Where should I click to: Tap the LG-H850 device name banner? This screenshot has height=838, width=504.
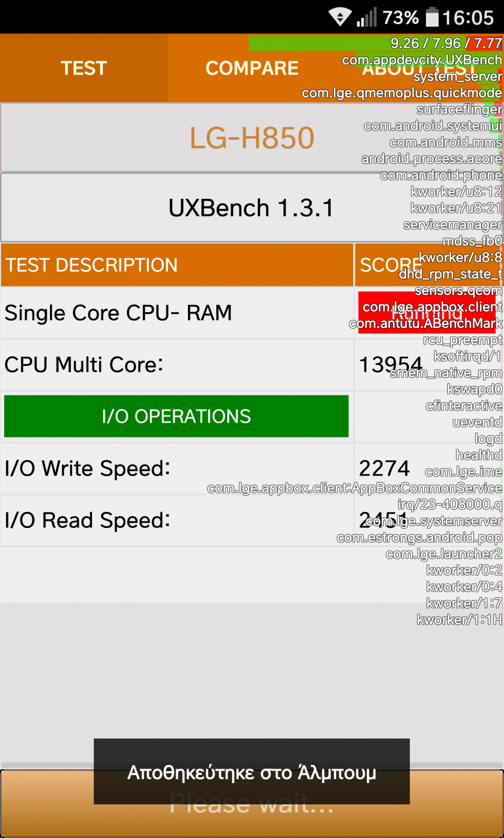click(x=252, y=138)
